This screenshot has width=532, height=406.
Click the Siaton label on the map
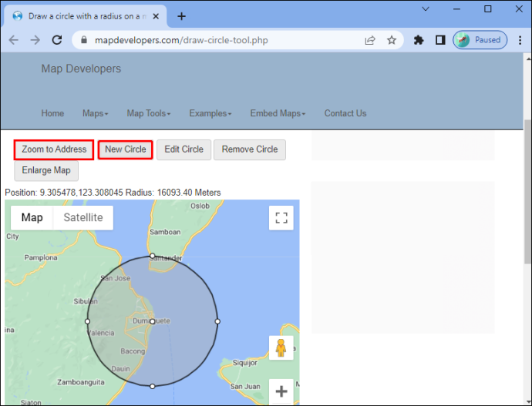pos(31,402)
